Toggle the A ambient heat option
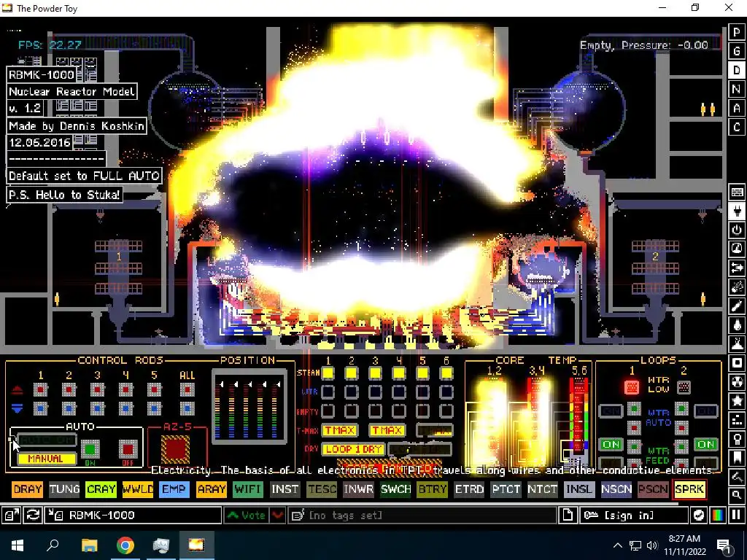Image resolution: width=747 pixels, height=560 pixels. click(737, 108)
